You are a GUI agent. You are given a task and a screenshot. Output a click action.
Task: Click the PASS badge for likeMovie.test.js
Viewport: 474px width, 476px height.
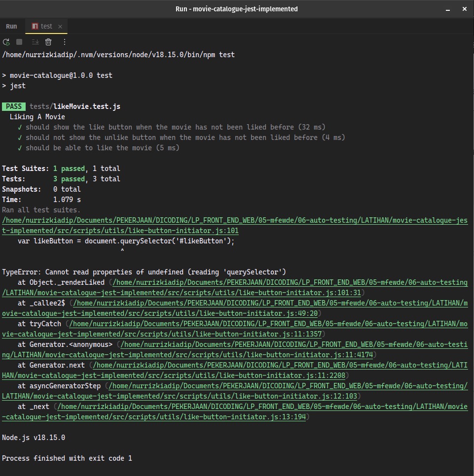(x=14, y=106)
